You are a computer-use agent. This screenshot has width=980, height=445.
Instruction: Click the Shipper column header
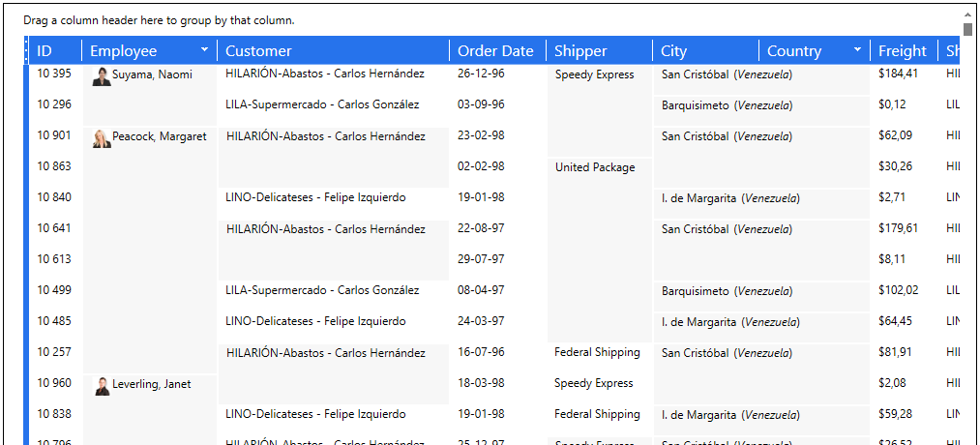[x=580, y=51]
